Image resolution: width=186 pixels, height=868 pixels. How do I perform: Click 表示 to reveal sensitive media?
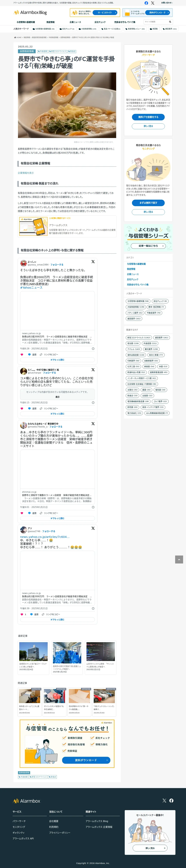tap(57, 397)
